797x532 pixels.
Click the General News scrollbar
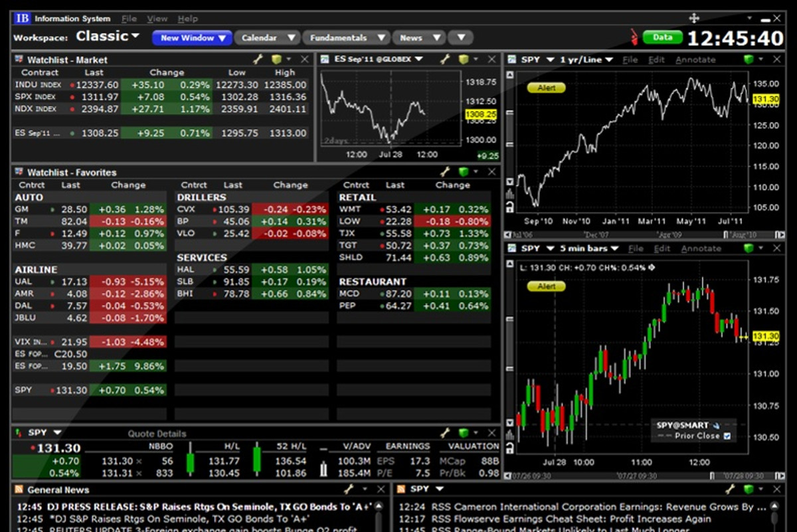(x=380, y=516)
